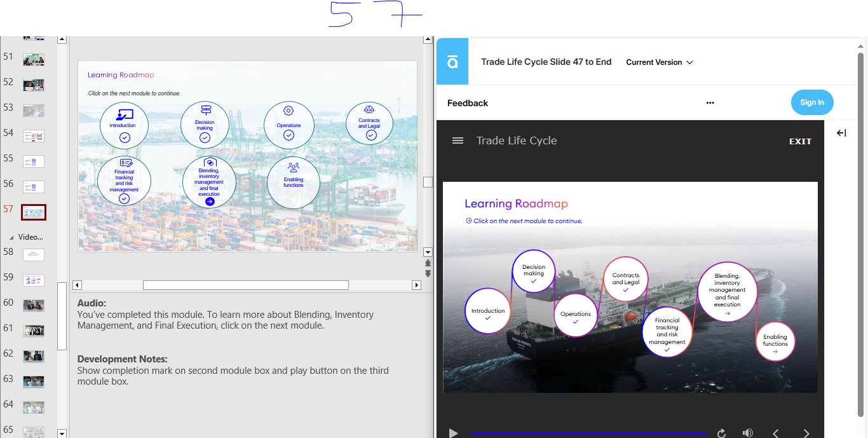Collapse the side panel using arrow icon

pyautogui.click(x=841, y=133)
